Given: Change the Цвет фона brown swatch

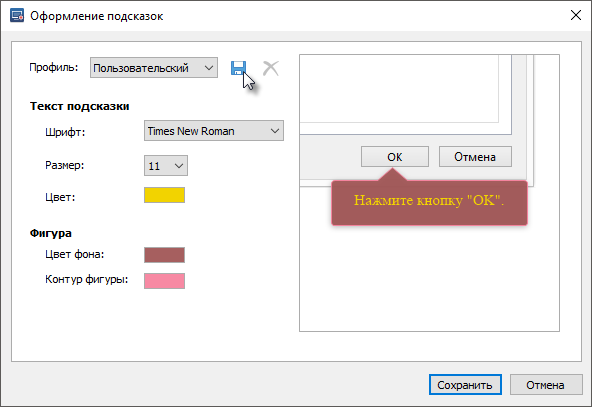Looking at the screenshot, I should point(164,255).
